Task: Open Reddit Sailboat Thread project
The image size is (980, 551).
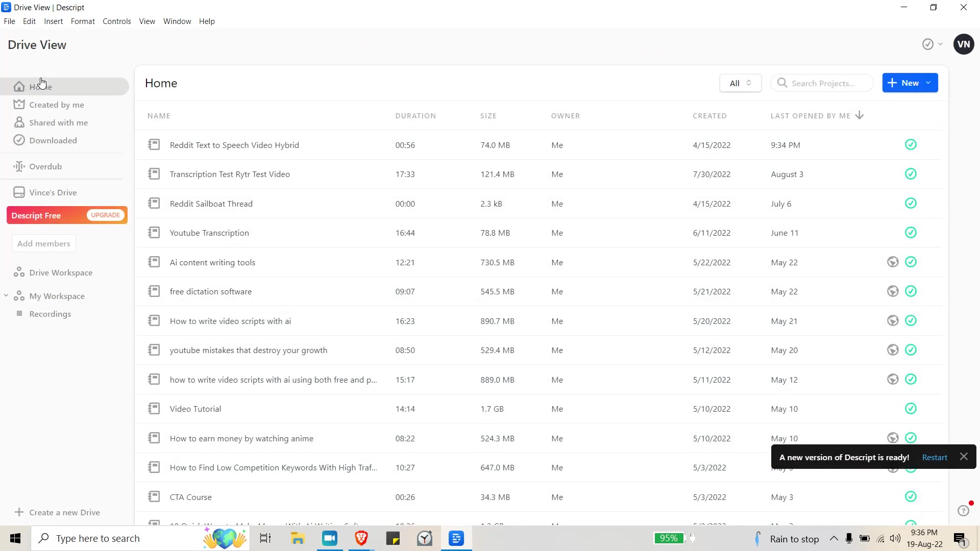Action: [x=211, y=204]
